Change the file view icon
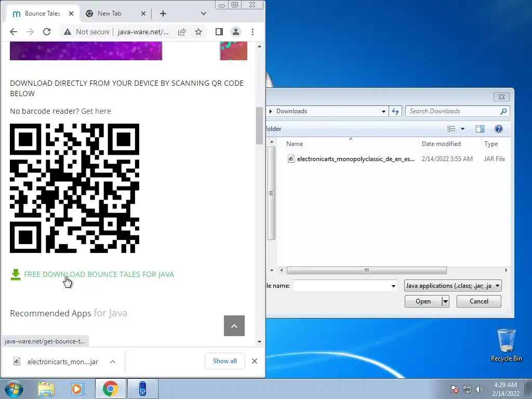The height and width of the screenshot is (399, 532). click(451, 129)
